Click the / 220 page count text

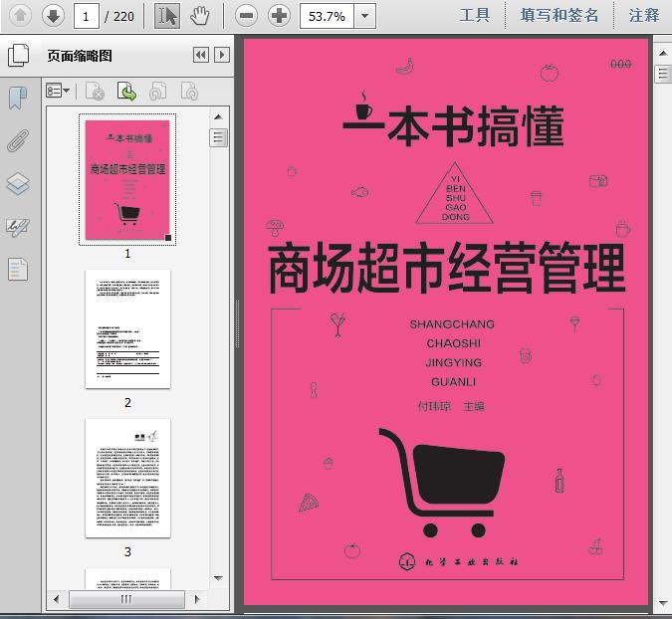click(x=119, y=17)
